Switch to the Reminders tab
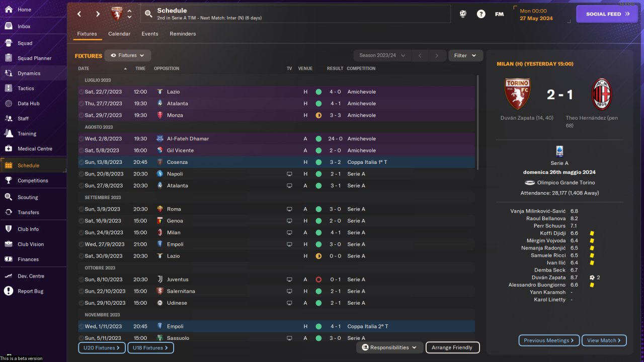644x362 pixels. 183,34
